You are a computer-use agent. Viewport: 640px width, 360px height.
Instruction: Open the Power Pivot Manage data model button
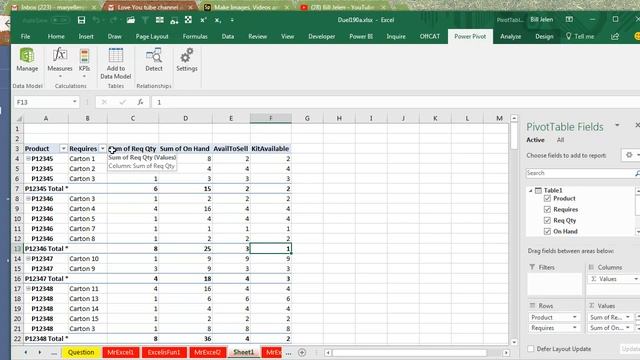[x=27, y=60]
